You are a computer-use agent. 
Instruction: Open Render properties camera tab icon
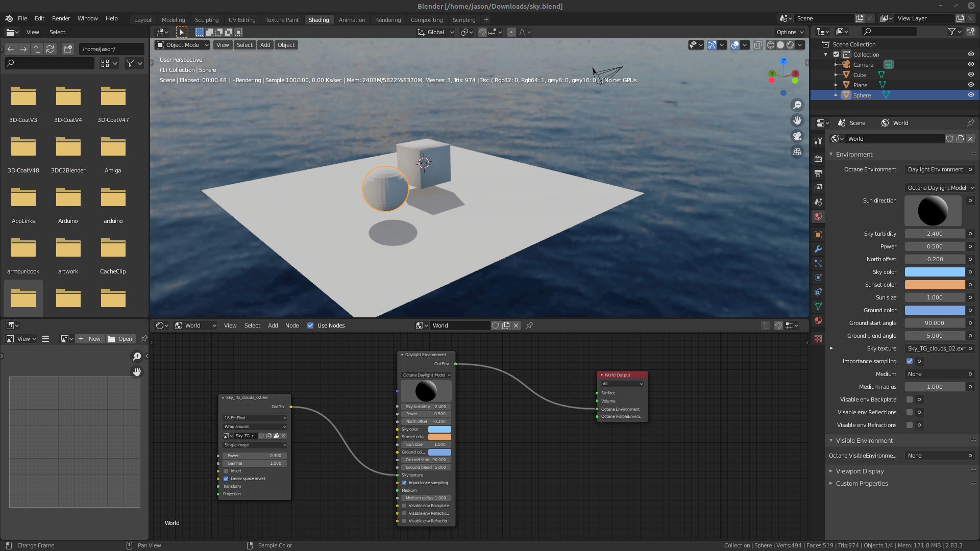(x=818, y=159)
